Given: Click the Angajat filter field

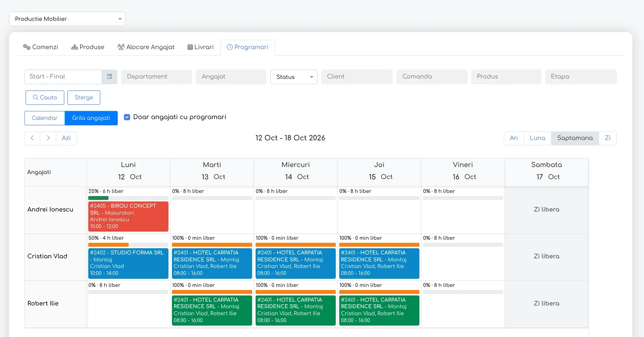Looking at the screenshot, I should tap(231, 77).
